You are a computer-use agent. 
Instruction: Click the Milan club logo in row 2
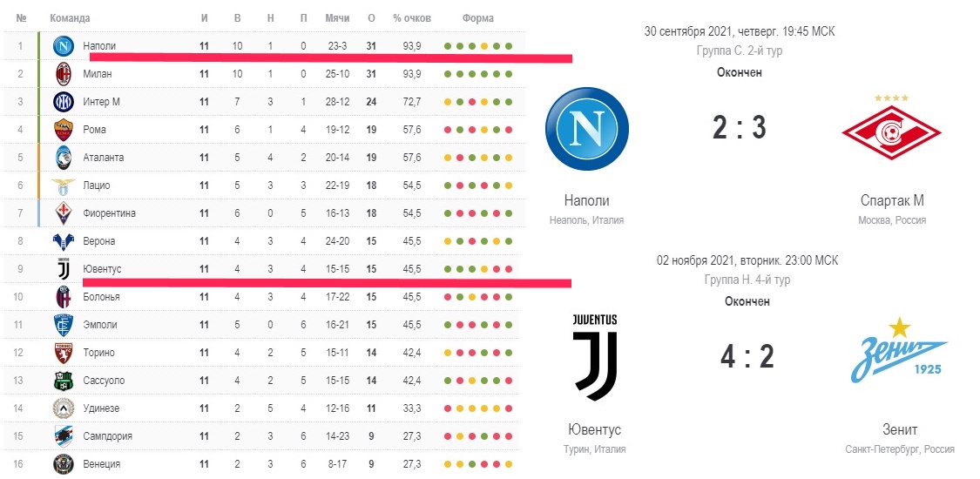(64, 74)
